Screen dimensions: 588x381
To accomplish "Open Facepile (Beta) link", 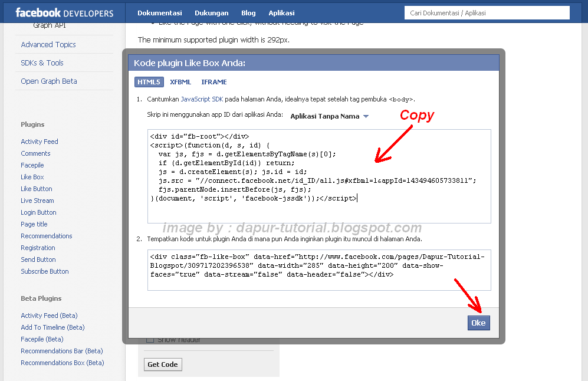I will tap(42, 339).
